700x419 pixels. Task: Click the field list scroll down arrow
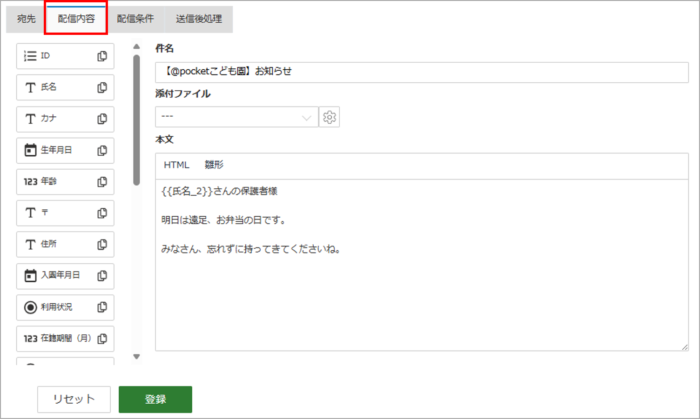tap(137, 357)
